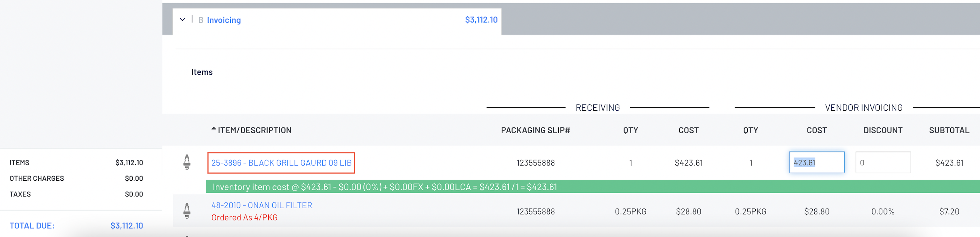
Task: Click the Discount column header
Action: tap(883, 130)
